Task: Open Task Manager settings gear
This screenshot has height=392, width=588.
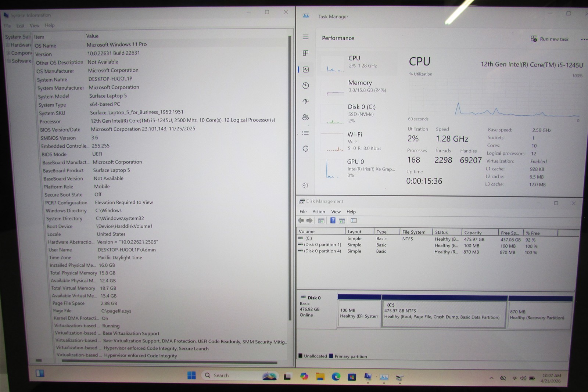Action: pos(305,186)
